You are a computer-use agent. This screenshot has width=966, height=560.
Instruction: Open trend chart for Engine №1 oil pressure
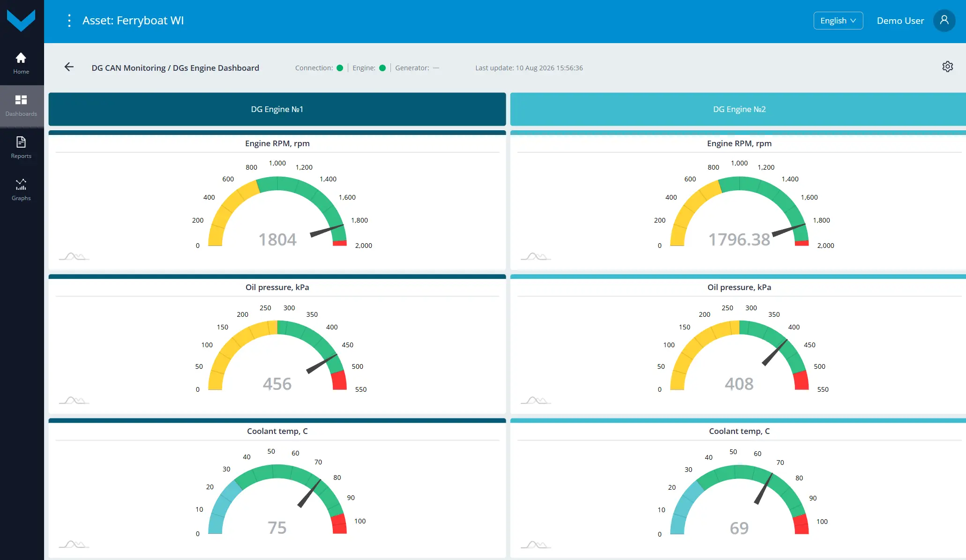[x=74, y=400]
